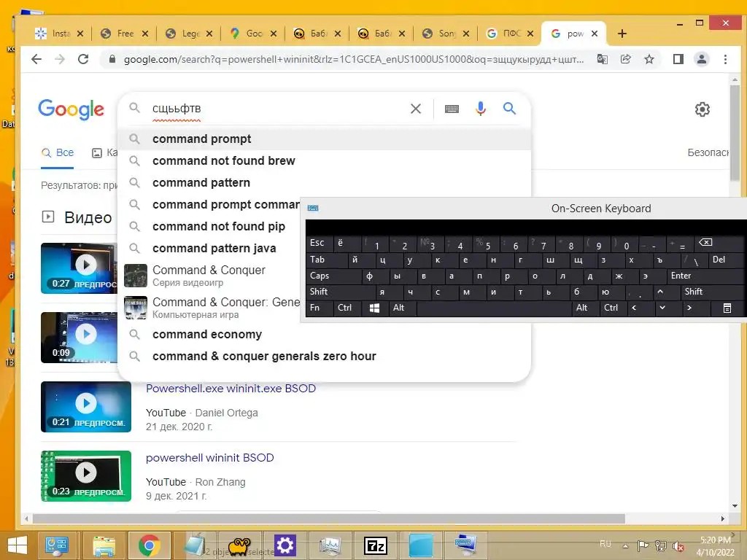
Task: Select Command & Conquer Серия видеоигр suggestion
Action: (x=209, y=275)
